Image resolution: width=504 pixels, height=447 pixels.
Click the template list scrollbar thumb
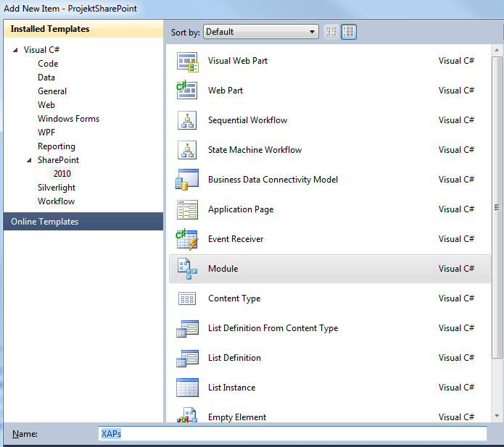click(497, 207)
